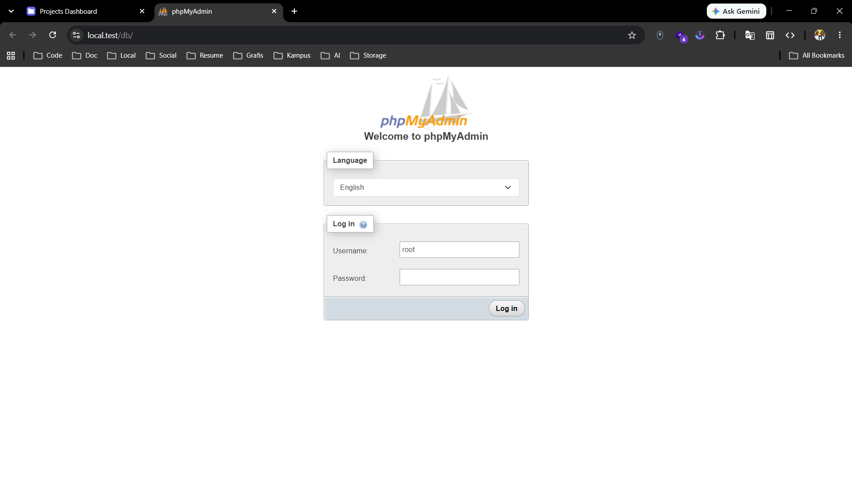Click the Username label
Image resolution: width=852 pixels, height=504 pixels.
pos(350,251)
